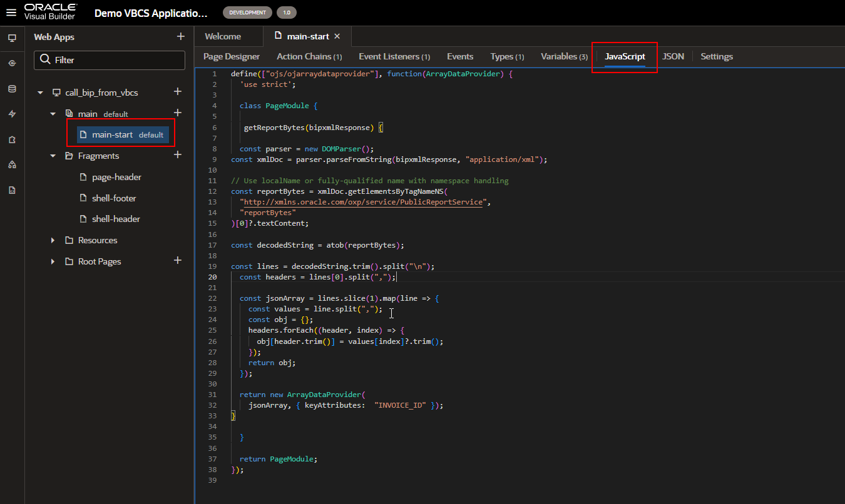Screen dimensions: 845x504
Task: Select the JavaScript tab
Action: point(625,56)
